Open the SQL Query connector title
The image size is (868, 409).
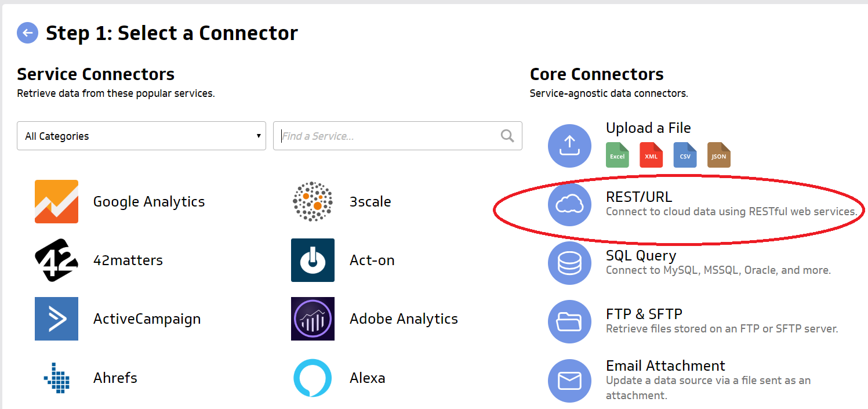641,255
